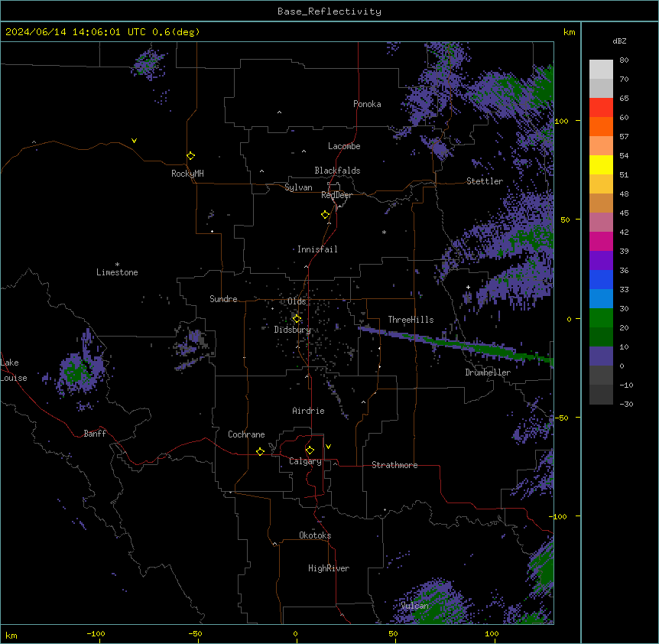The image size is (659, 644).
Task: Select the bright green 30-20 dBZ swatch
Action: point(601,318)
